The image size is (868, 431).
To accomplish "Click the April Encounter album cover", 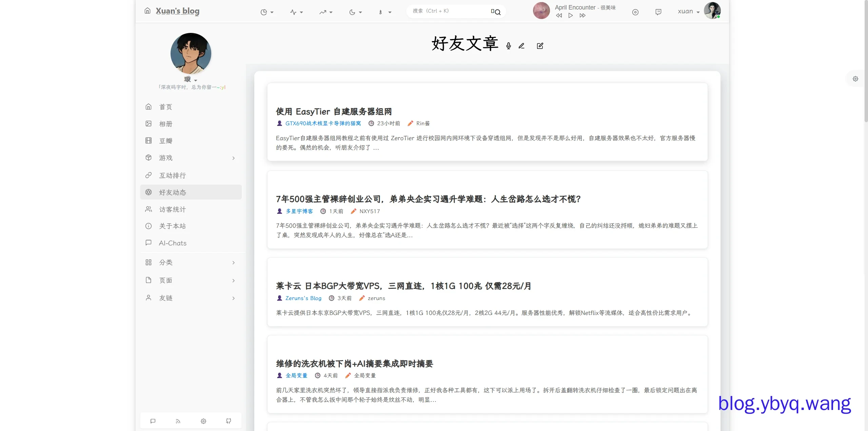I will click(x=541, y=11).
